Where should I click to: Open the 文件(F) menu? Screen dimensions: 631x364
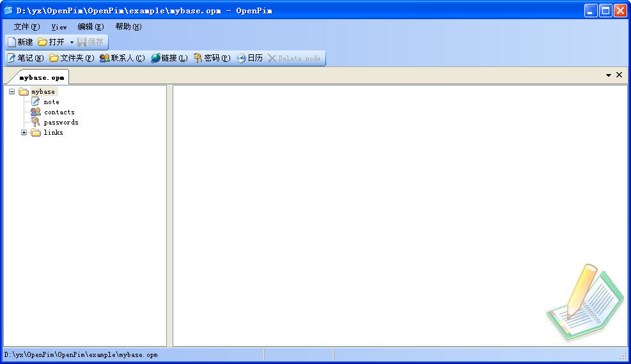27,27
